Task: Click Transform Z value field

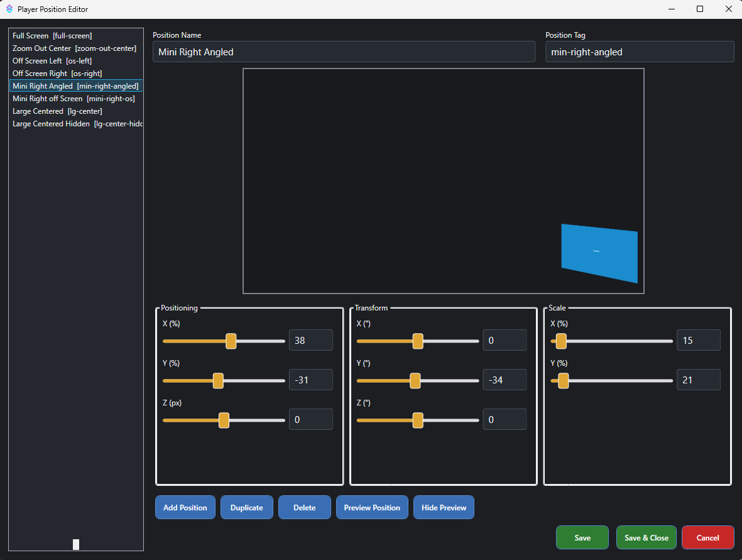Action: coord(505,419)
